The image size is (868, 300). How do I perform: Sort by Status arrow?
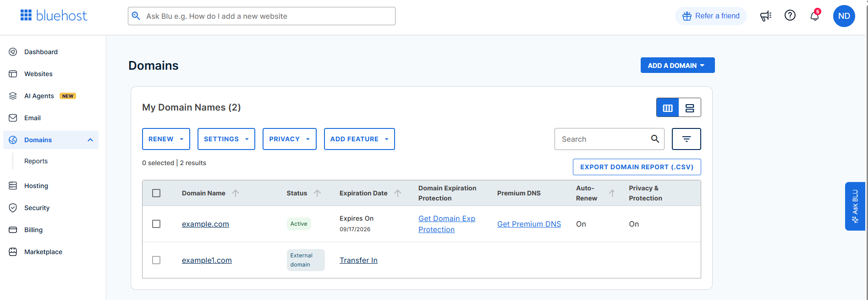317,193
